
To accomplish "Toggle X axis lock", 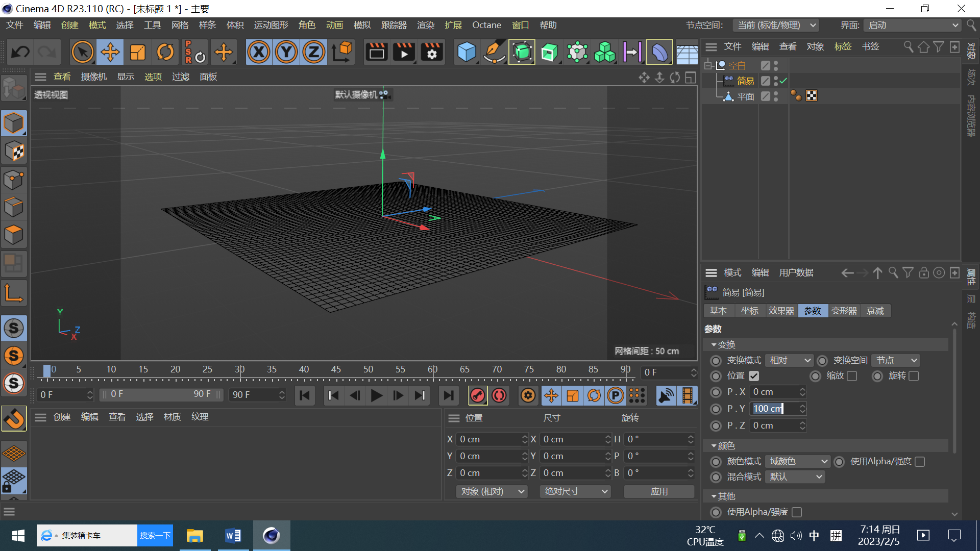I will 259,52.
